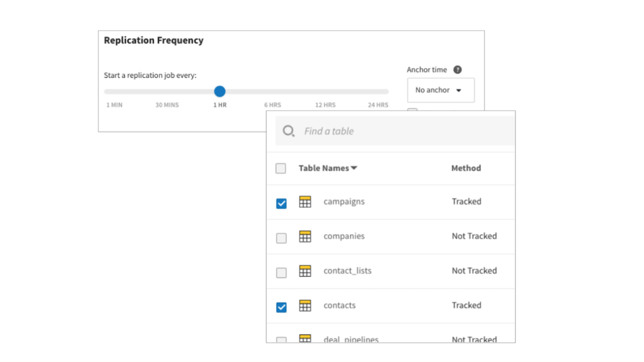Uncheck the campaigns checkbox
The image size is (644, 362).
click(x=281, y=204)
